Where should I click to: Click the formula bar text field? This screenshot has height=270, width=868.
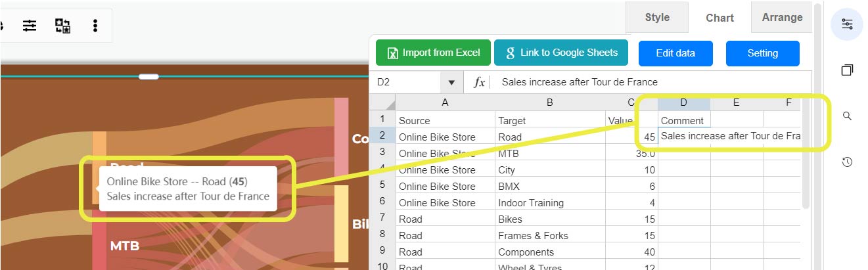(x=651, y=82)
